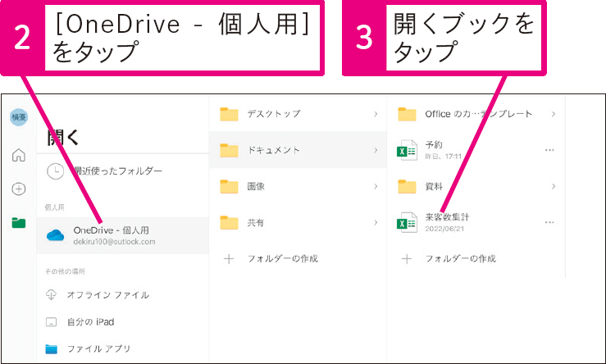
Task: Select the ドキュメント folder
Action: point(298,150)
